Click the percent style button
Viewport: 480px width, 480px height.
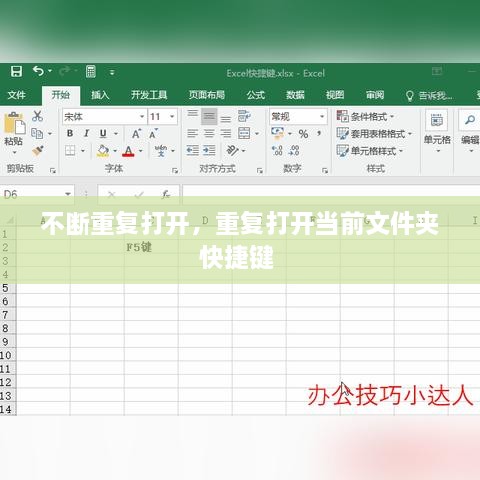[x=303, y=134]
